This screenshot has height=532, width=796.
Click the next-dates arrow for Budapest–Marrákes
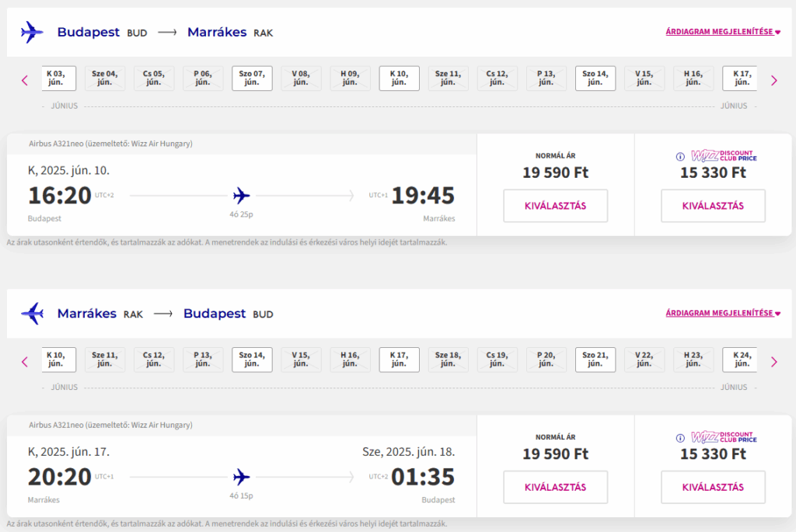tap(773, 80)
